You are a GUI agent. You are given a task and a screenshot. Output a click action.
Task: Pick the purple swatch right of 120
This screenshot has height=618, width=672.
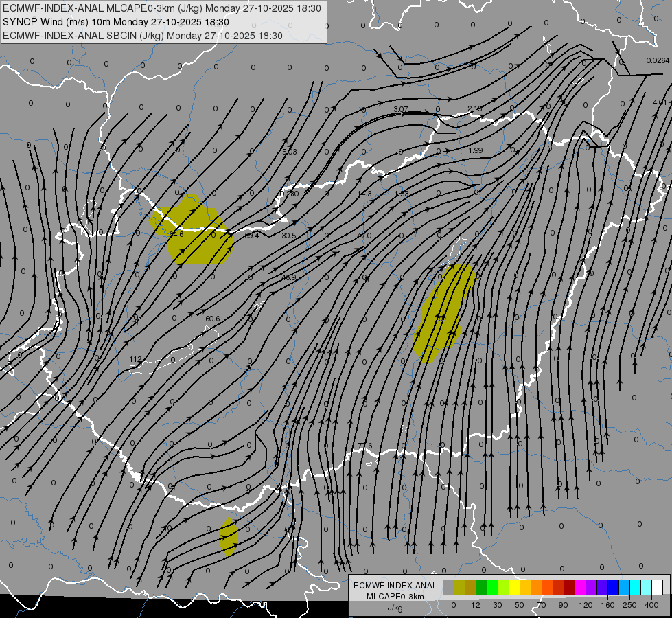(592, 587)
